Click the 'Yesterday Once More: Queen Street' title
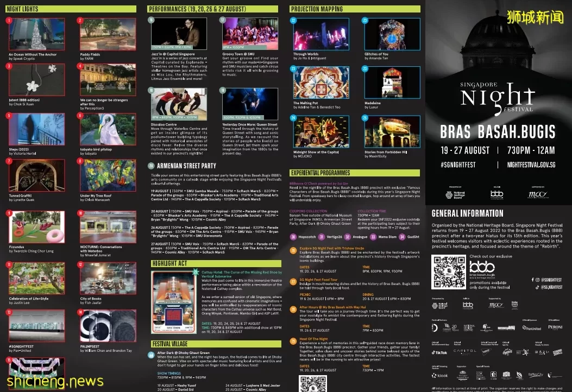572x392 pixels. (x=250, y=125)
